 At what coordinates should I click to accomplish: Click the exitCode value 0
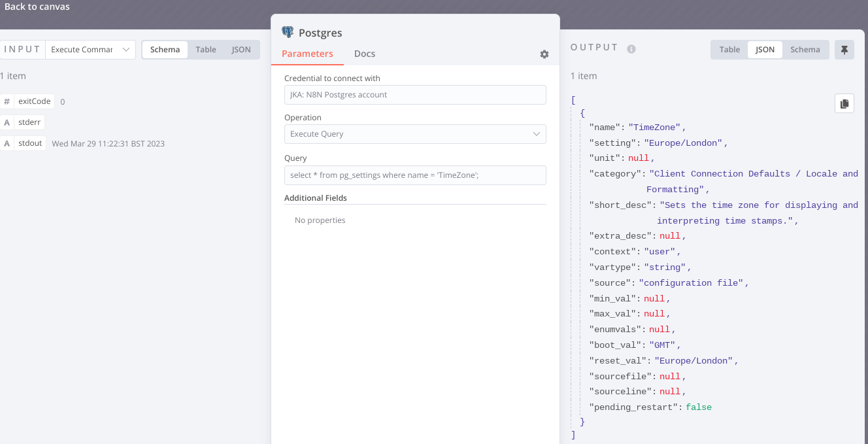coord(63,102)
